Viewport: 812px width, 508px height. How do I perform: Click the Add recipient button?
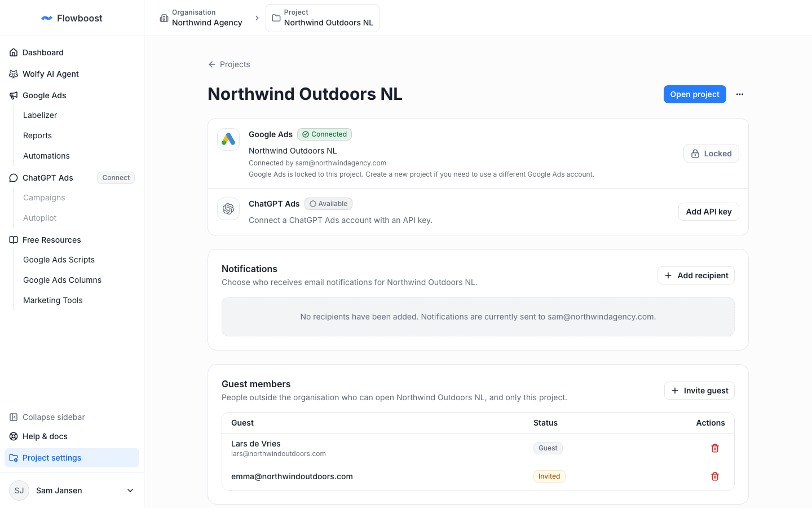click(x=696, y=275)
